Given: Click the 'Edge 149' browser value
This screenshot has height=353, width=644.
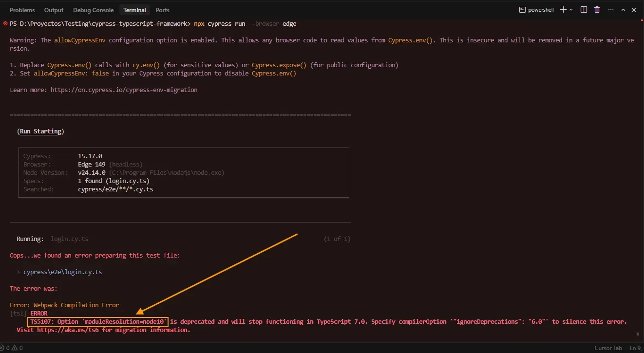Looking at the screenshot, I should (92, 165).
